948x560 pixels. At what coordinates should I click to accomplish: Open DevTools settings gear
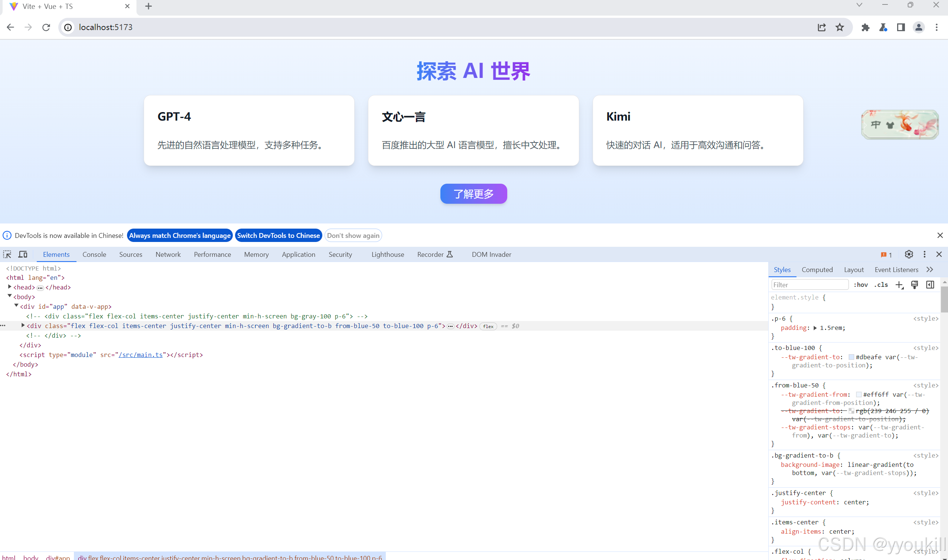(909, 254)
